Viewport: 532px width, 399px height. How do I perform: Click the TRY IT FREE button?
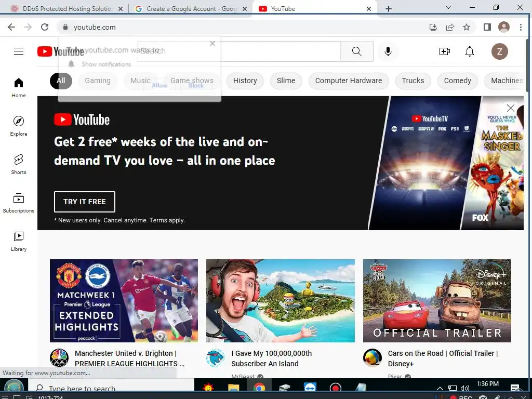point(85,202)
